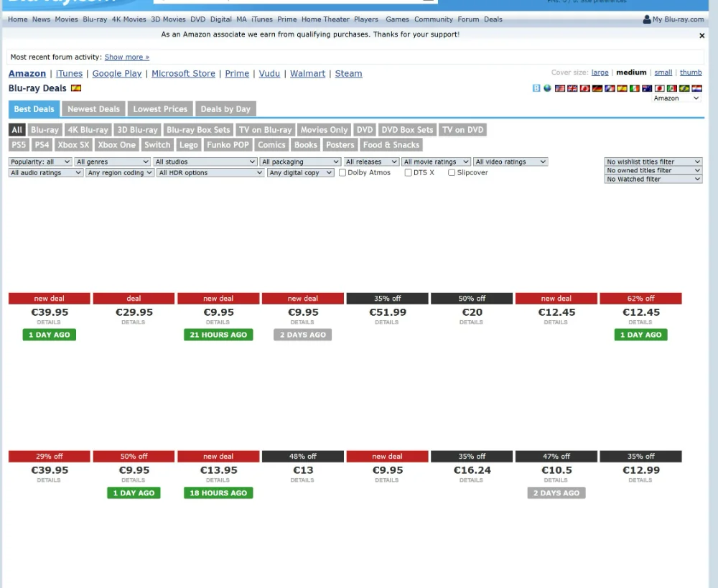Screen dimensions: 718x588
Task: Open the No wishlist titles filter dropdown
Action: pos(653,162)
